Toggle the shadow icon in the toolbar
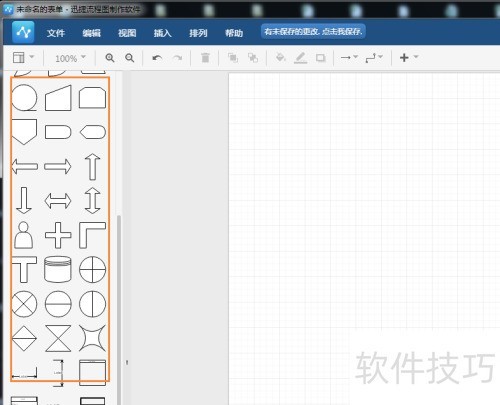The height and width of the screenshot is (405, 500). [321, 58]
